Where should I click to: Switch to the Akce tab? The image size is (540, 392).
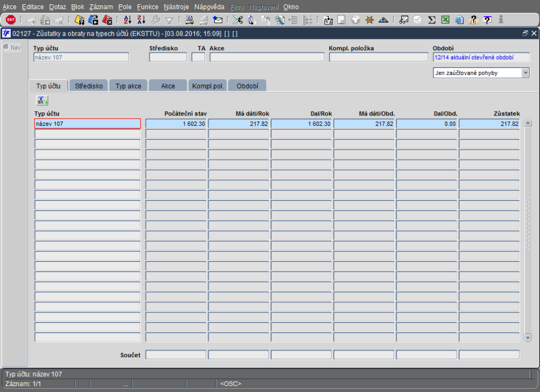168,86
